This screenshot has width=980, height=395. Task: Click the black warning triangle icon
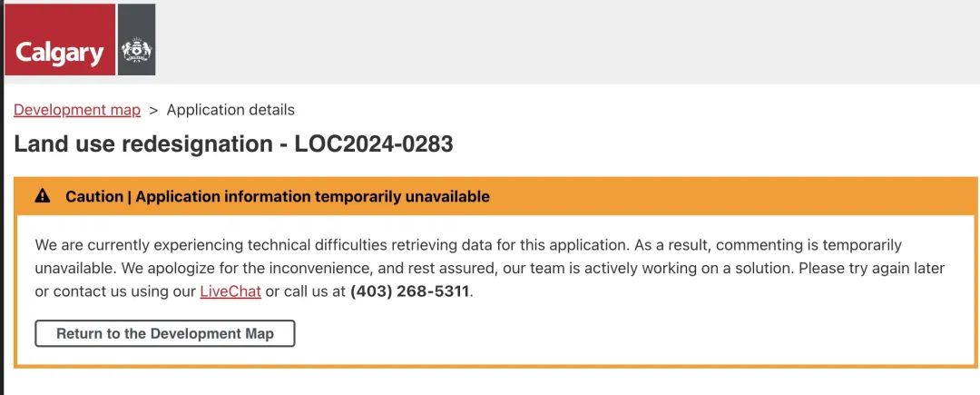(x=42, y=196)
